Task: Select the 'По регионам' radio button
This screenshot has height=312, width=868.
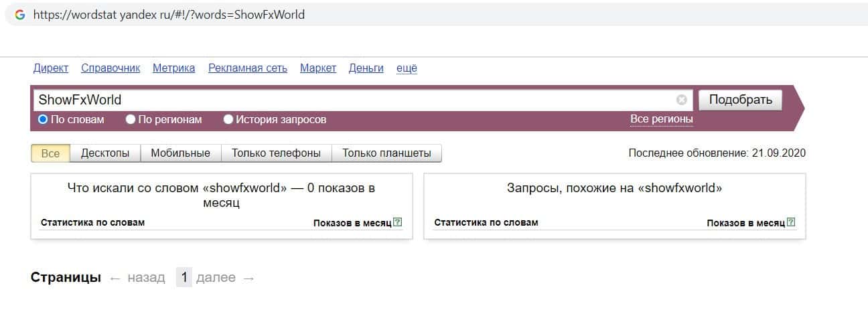Action: (x=131, y=120)
